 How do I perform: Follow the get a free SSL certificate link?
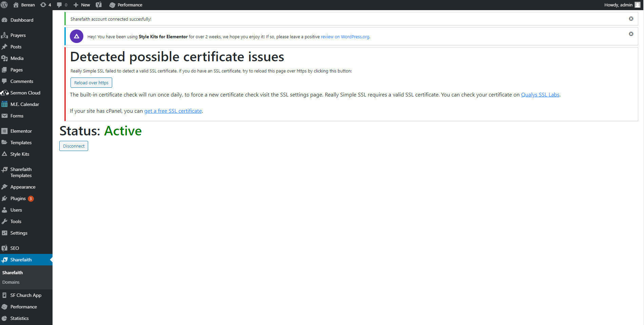click(173, 111)
